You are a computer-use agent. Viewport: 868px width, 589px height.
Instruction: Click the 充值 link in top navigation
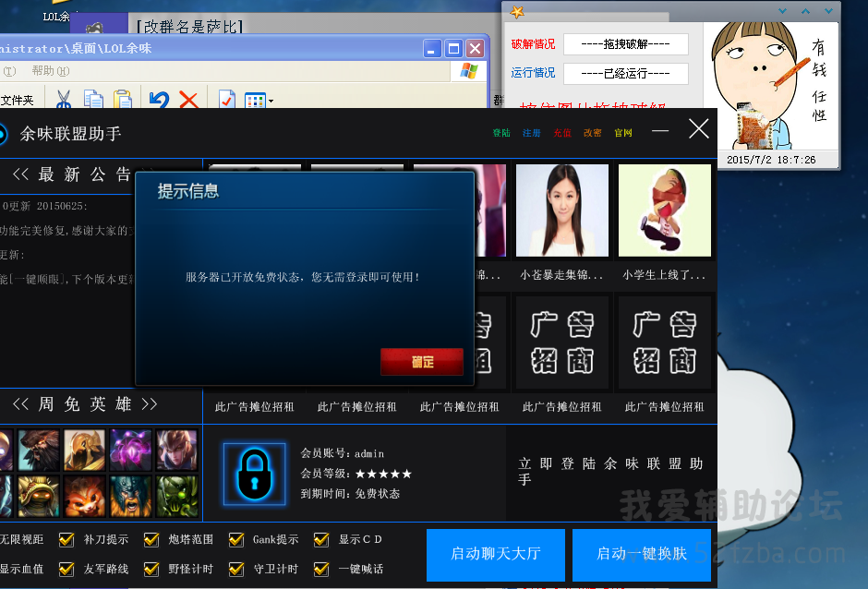pyautogui.click(x=562, y=133)
